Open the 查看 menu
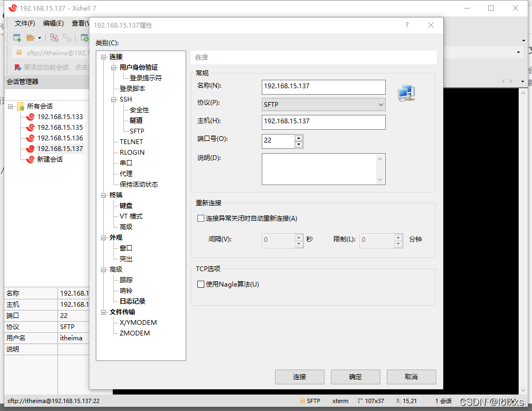The width and height of the screenshot is (532, 411). point(80,23)
